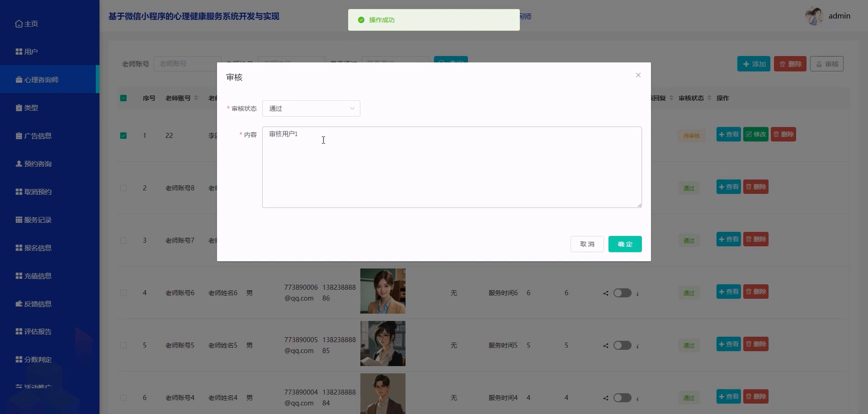Click share icon in row 4

[606, 293]
